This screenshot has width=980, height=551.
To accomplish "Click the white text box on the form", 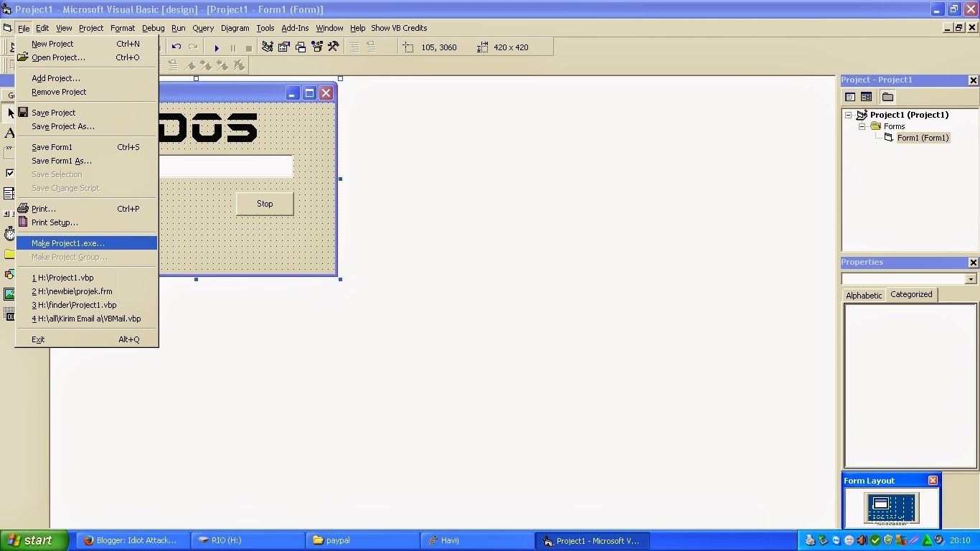I will coord(226,166).
